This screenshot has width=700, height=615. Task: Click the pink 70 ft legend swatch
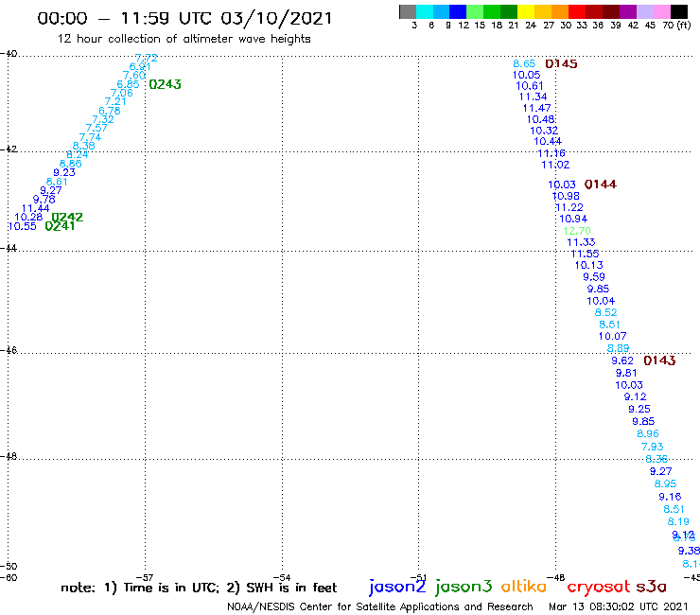coord(661,12)
